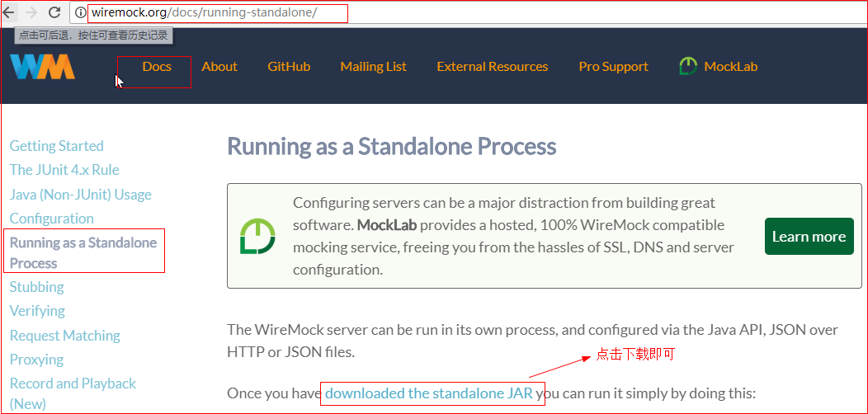Open the GitHub navigation link
This screenshot has height=414, width=868.
289,67
